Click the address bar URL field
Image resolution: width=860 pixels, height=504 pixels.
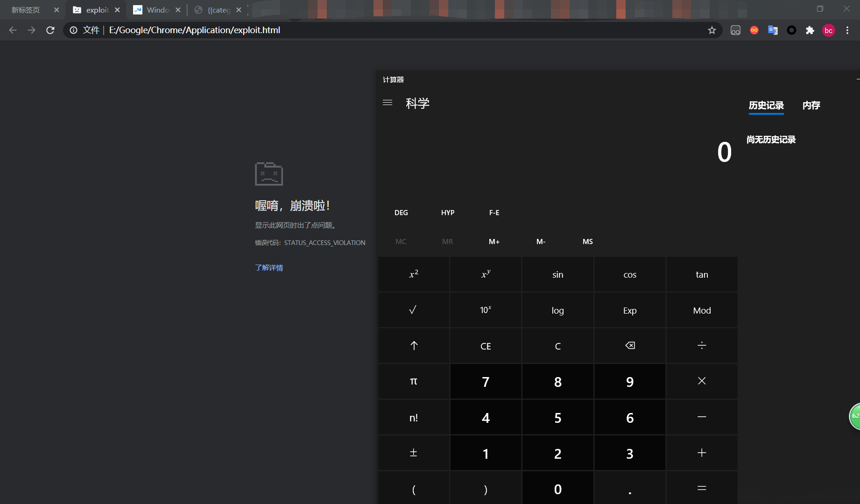392,30
